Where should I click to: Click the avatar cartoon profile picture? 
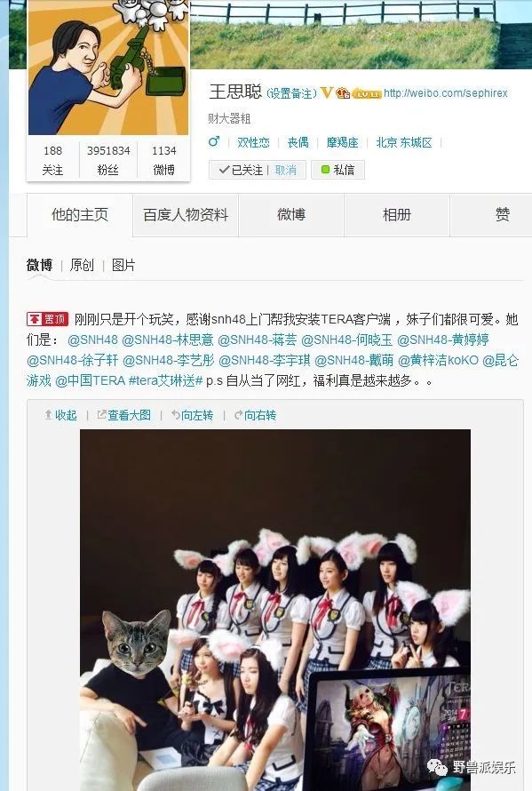tap(108, 68)
